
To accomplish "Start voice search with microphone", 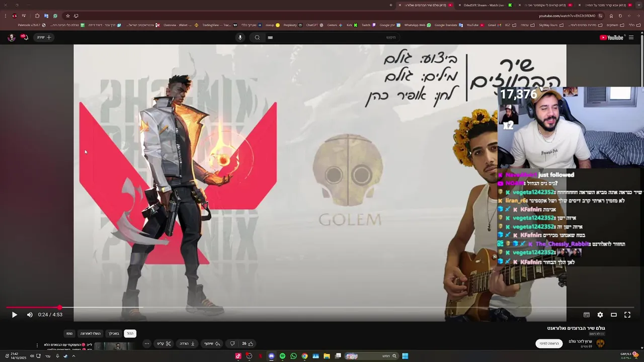I will (240, 37).
